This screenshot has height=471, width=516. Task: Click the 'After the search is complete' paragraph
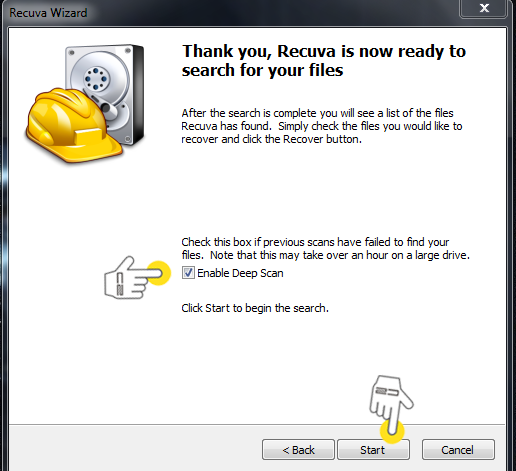point(322,126)
